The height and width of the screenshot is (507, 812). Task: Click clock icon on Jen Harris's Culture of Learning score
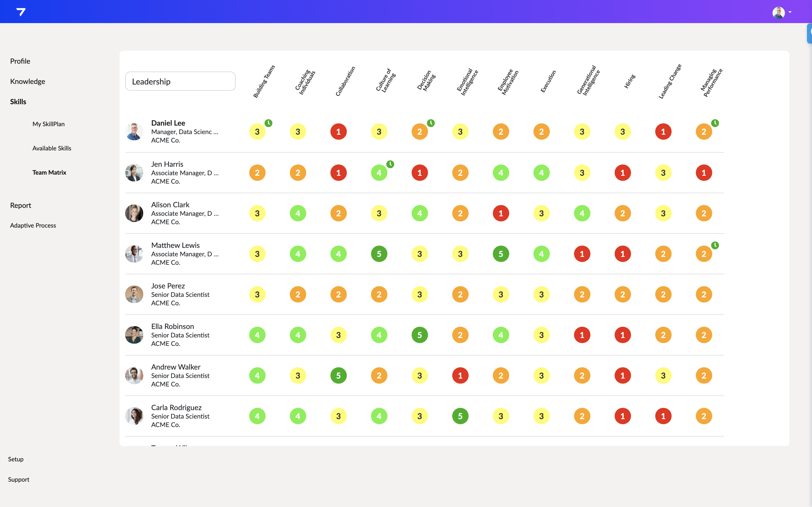[390, 164]
